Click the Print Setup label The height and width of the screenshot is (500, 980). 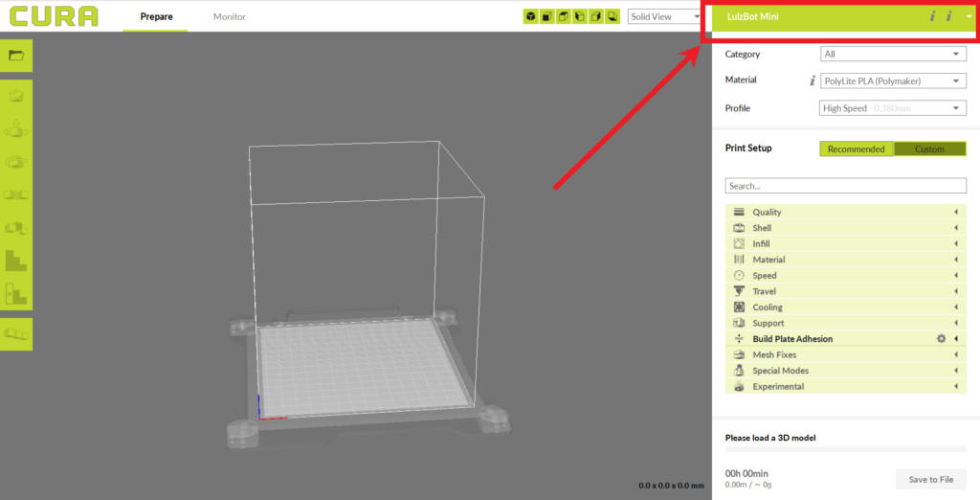tap(748, 148)
